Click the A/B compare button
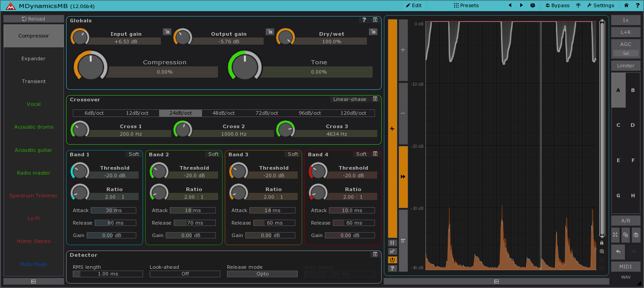This screenshot has width=644, height=288. [626, 220]
